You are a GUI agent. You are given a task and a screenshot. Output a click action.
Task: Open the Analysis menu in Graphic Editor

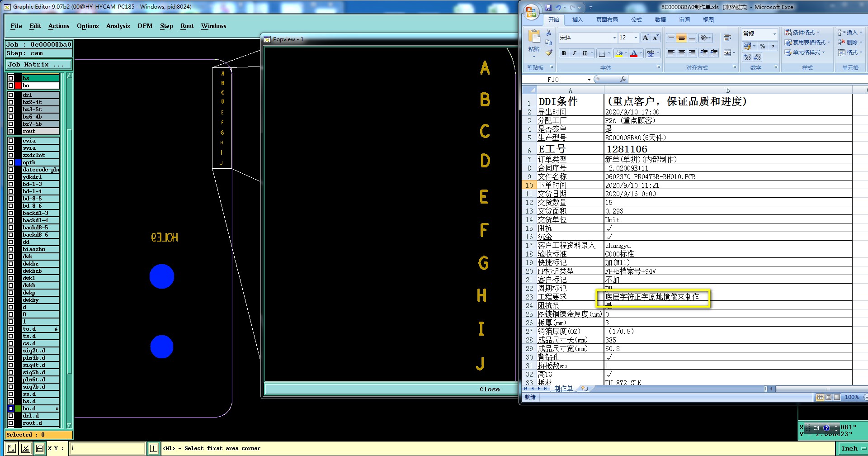(118, 26)
